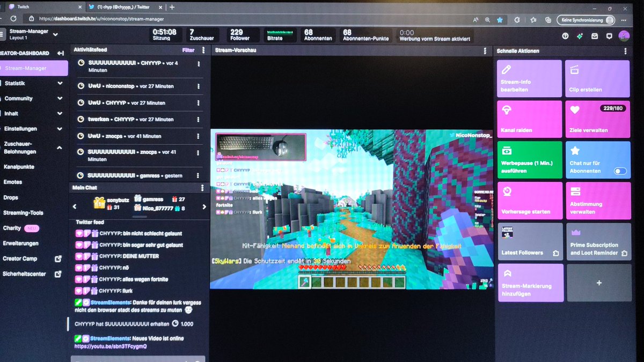Open options for twerken CHYYYP activity entry
The image size is (644, 362).
pyautogui.click(x=198, y=119)
